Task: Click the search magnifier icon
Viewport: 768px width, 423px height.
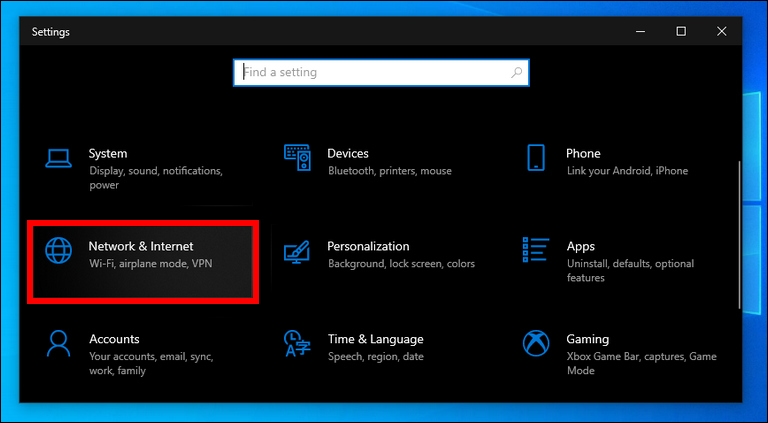Action: 516,73
